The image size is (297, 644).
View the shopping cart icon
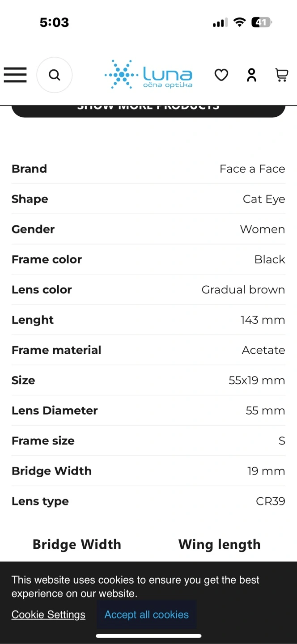[281, 75]
